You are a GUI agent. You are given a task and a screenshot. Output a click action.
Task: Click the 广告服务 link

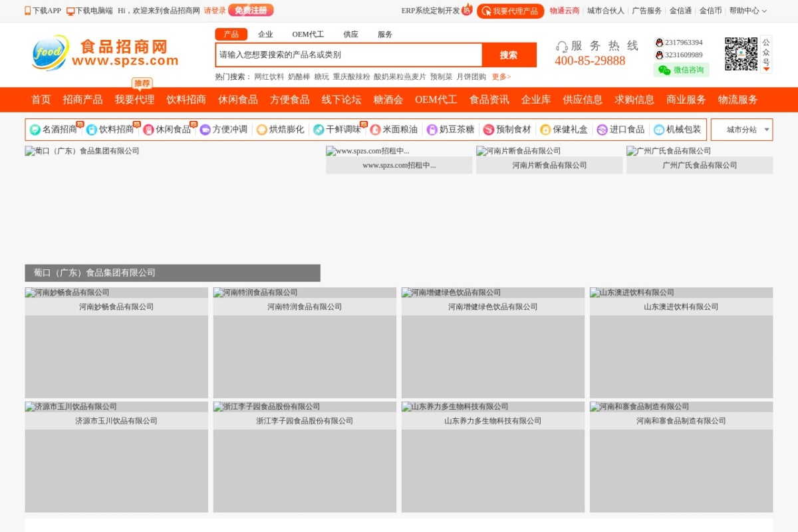647,11
